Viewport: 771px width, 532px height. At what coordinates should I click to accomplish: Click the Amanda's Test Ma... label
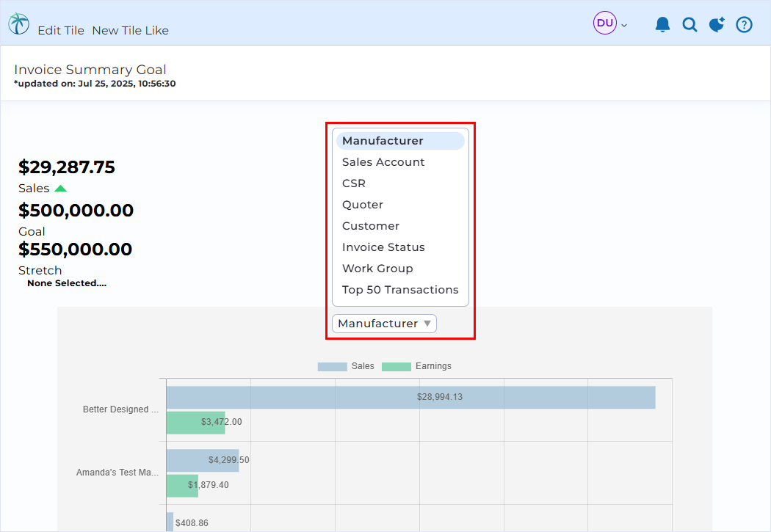click(117, 473)
